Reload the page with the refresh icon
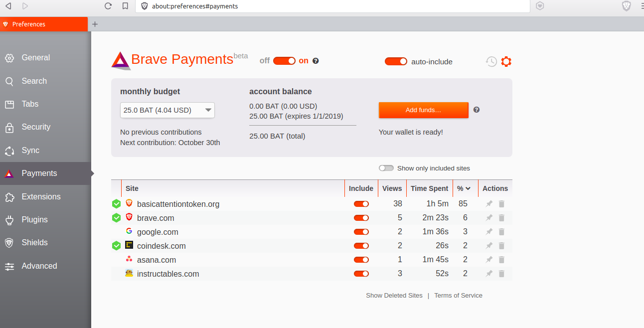Image resolution: width=644 pixels, height=328 pixels. 108,6
